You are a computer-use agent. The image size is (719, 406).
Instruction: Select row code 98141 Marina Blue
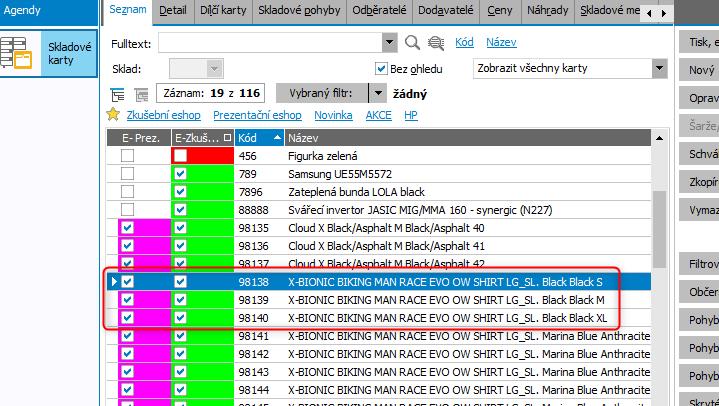[379, 335]
